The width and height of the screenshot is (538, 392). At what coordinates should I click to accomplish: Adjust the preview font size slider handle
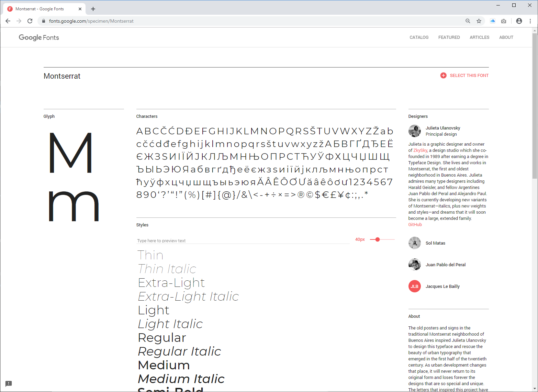point(378,239)
